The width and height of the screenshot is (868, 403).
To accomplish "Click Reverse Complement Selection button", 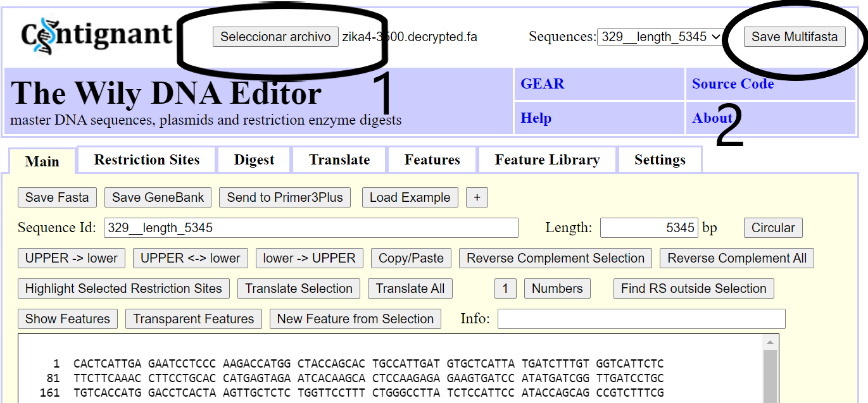I will [x=555, y=258].
